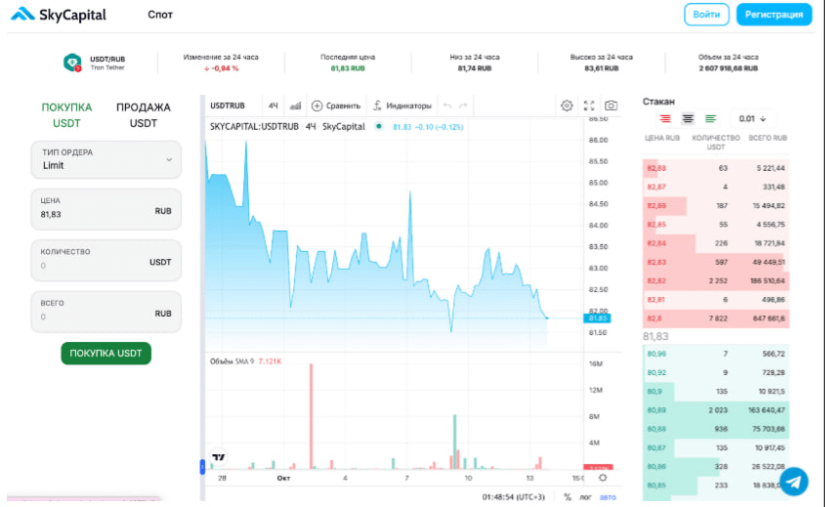The image size is (825, 507).
Task: Toggle percent scale on chart
Action: 567,497
